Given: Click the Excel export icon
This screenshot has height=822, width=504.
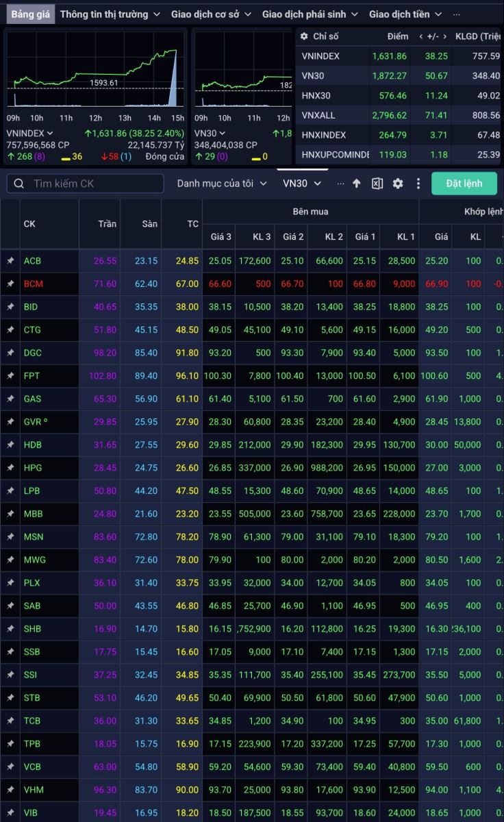Looking at the screenshot, I should tap(377, 184).
